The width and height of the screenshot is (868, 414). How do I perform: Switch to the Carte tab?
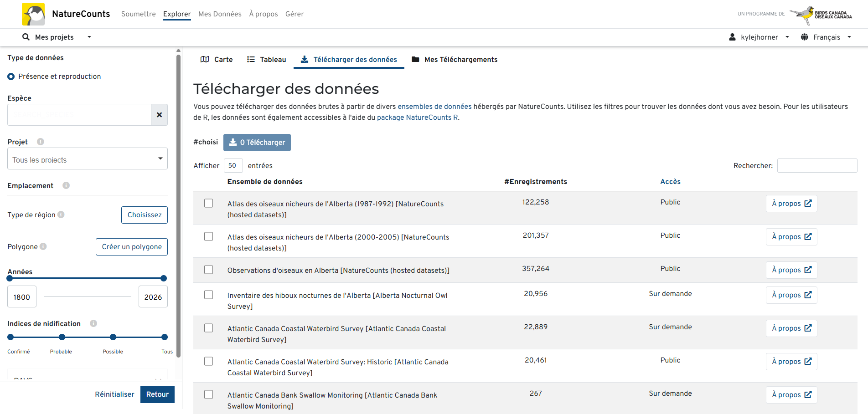[x=217, y=60]
